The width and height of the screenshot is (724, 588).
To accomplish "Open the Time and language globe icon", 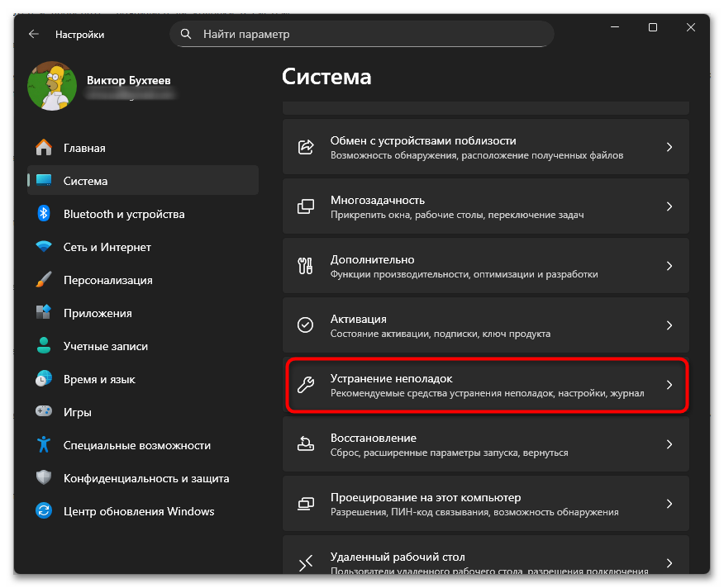I will (x=43, y=378).
